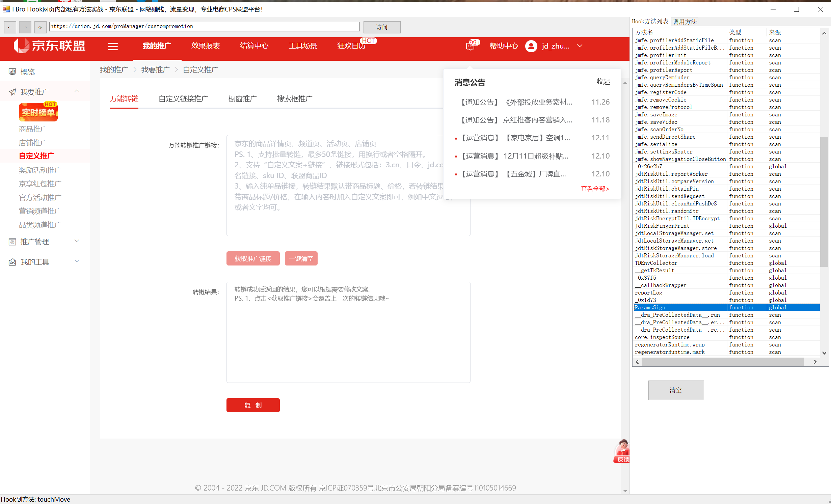
Task: Open the 京红推客内容营销入... announcement
Action: [516, 120]
